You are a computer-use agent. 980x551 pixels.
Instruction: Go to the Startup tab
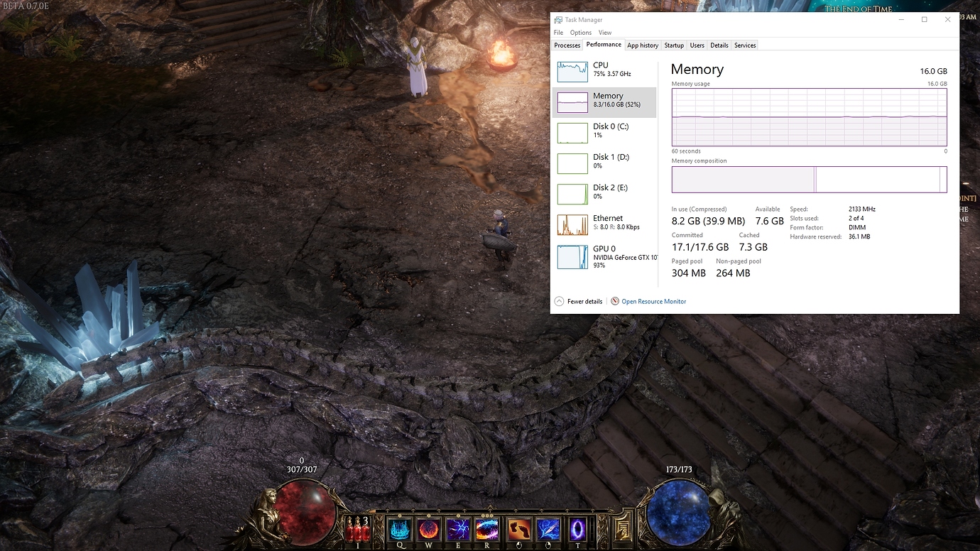pos(673,45)
